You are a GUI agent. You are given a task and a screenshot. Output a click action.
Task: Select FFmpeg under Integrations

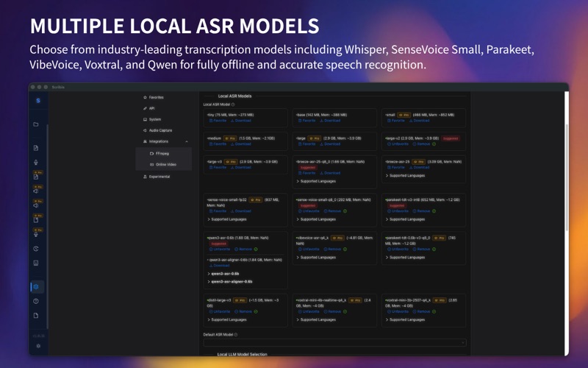159,154
